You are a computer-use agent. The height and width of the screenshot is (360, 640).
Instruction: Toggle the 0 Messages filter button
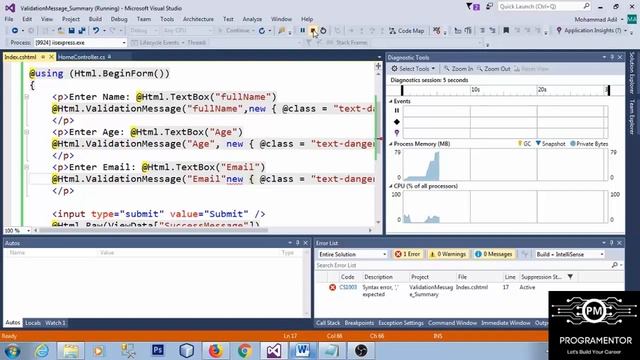tap(493, 254)
